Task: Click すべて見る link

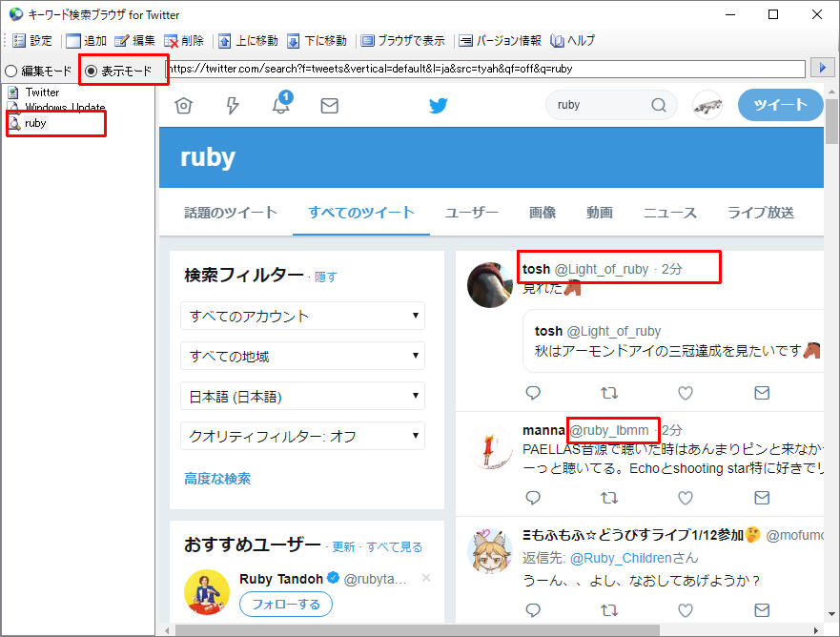Action: tap(394, 547)
